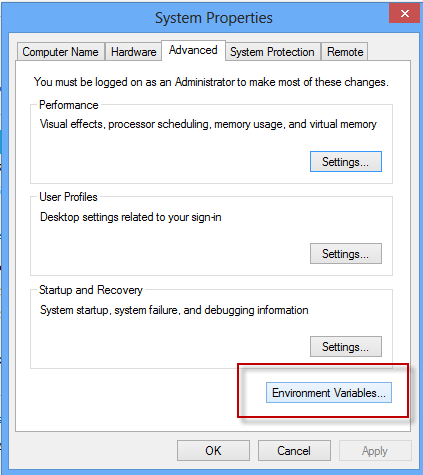Screen dimensions: 423x475
Task: Open the Environment Variables dialog
Action: tap(329, 393)
